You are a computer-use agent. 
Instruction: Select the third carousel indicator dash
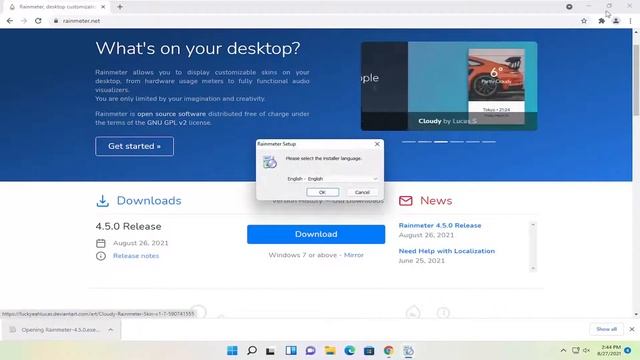[x=441, y=142]
